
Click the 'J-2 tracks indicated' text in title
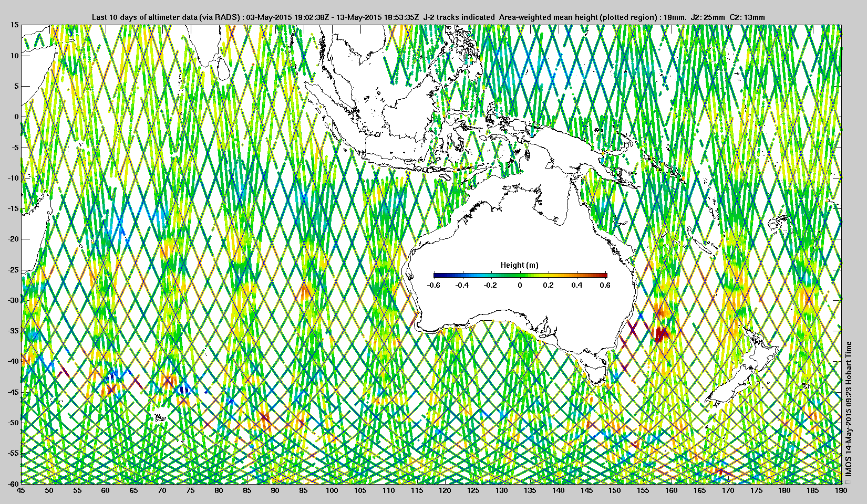tap(459, 17)
